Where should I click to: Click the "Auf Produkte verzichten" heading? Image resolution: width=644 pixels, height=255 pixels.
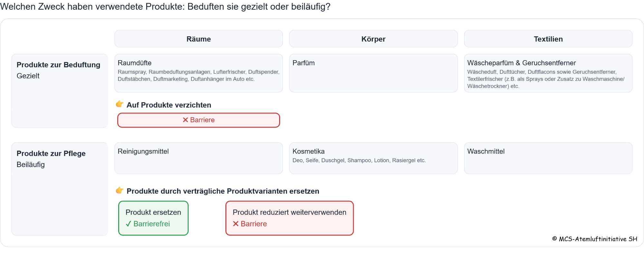[169, 105]
